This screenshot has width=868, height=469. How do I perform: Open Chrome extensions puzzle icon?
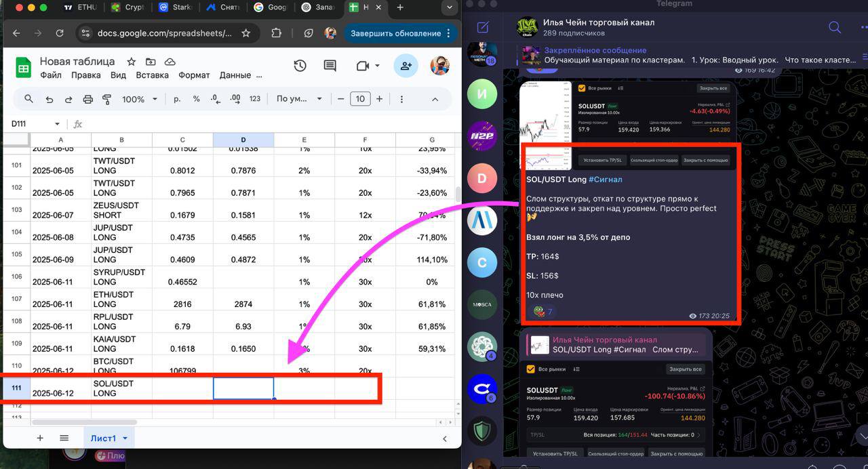tap(276, 33)
